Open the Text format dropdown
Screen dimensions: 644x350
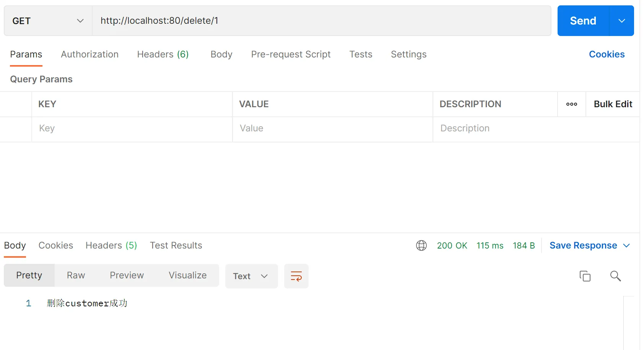[251, 276]
